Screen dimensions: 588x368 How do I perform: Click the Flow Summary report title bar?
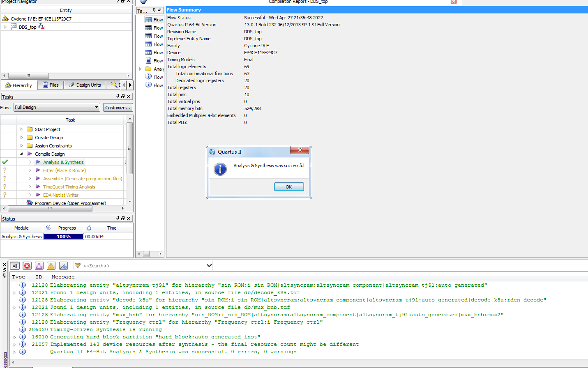[376, 10]
